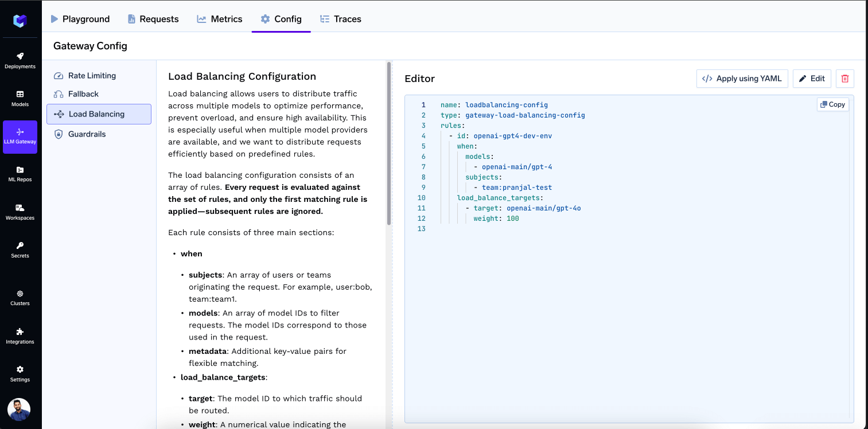The image size is (868, 429).
Task: Copy the YAML editor content
Action: [x=832, y=104]
